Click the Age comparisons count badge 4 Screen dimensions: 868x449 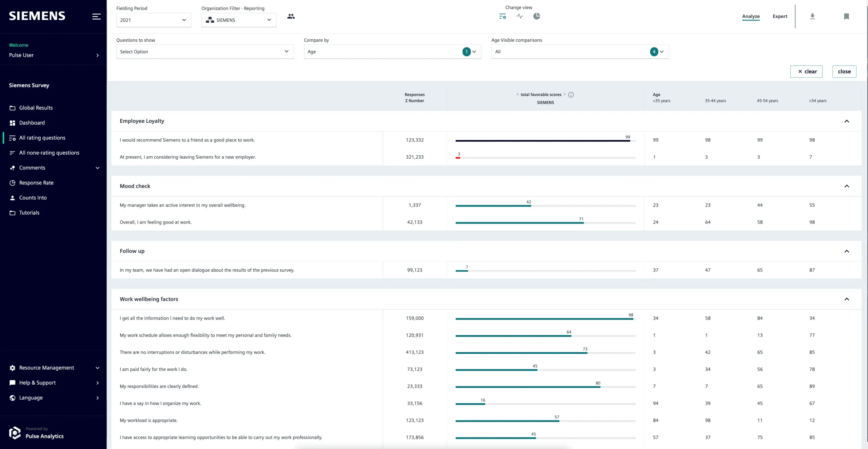pyautogui.click(x=654, y=52)
